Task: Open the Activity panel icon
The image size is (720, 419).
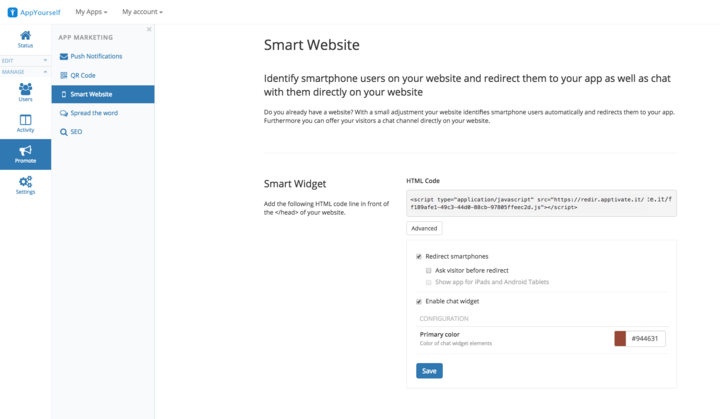Action: pyautogui.click(x=25, y=120)
